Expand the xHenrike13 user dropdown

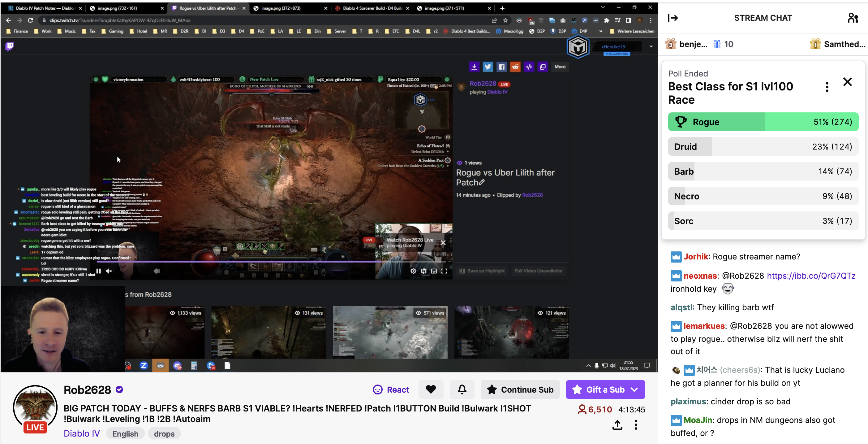click(651, 46)
